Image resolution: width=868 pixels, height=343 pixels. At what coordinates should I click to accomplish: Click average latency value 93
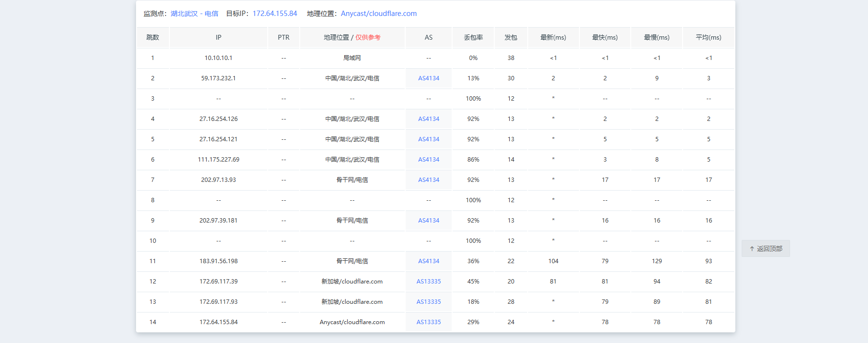(x=709, y=261)
